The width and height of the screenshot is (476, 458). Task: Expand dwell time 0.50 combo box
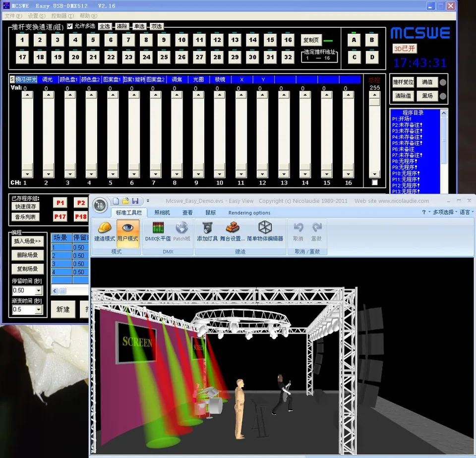[39, 291]
